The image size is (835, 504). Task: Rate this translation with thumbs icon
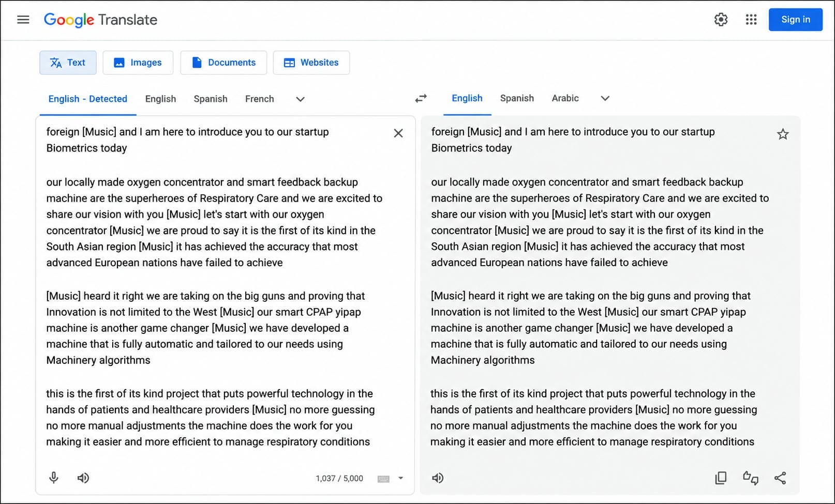(751, 478)
